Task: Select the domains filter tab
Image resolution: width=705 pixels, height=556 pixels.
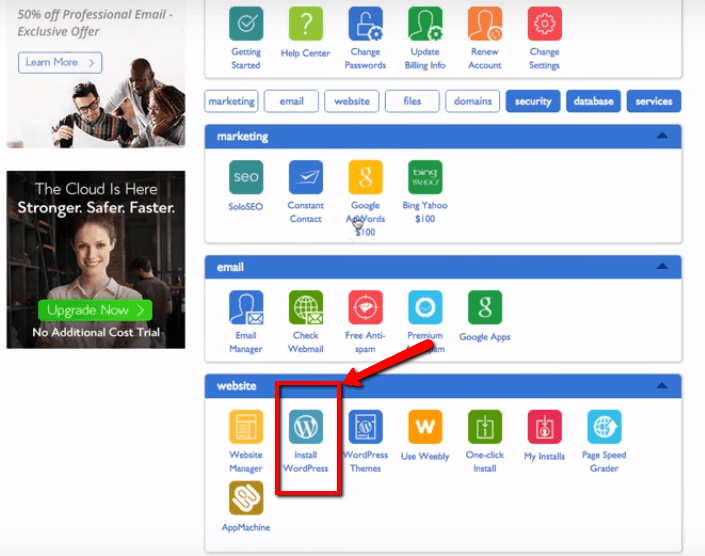Action: pyautogui.click(x=473, y=101)
